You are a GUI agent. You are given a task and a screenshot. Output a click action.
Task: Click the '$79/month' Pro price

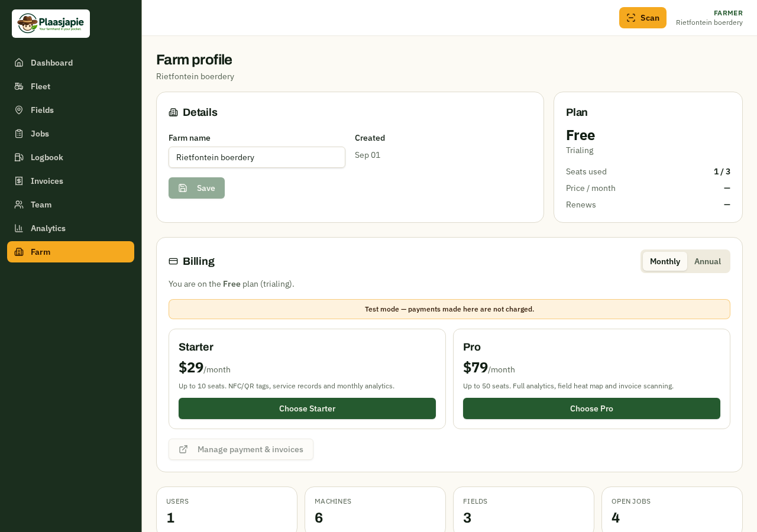click(489, 368)
